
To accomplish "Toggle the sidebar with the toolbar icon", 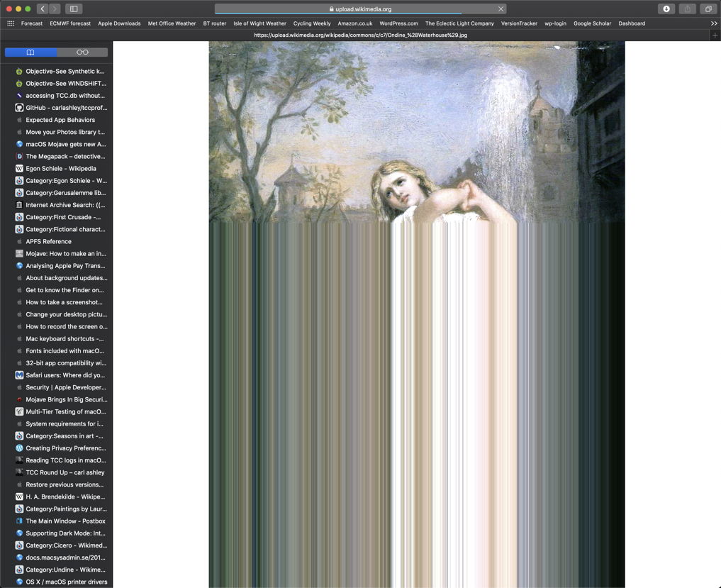I will pos(74,9).
